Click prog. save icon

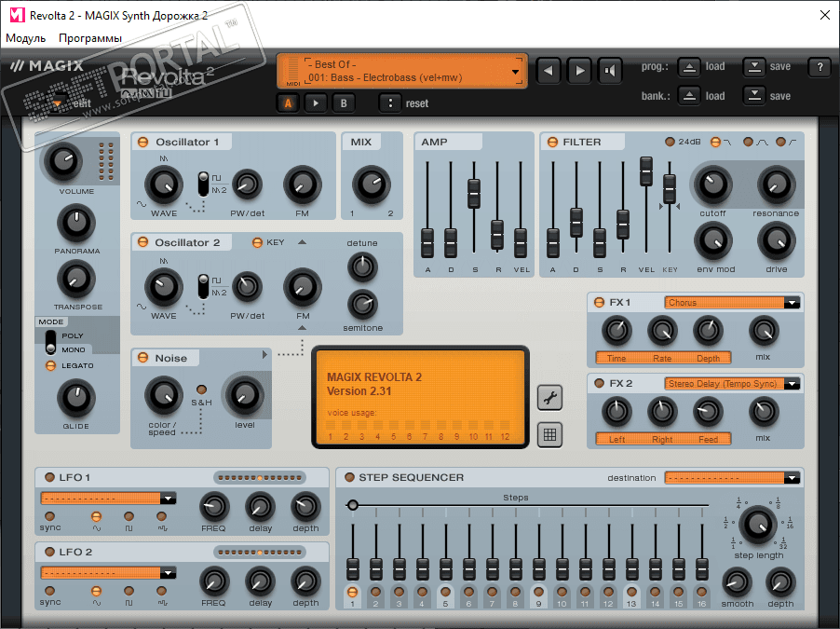(x=754, y=67)
